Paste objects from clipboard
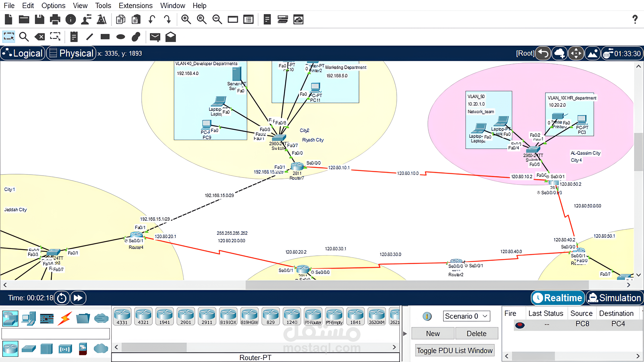The width and height of the screenshot is (644, 362). point(136,19)
